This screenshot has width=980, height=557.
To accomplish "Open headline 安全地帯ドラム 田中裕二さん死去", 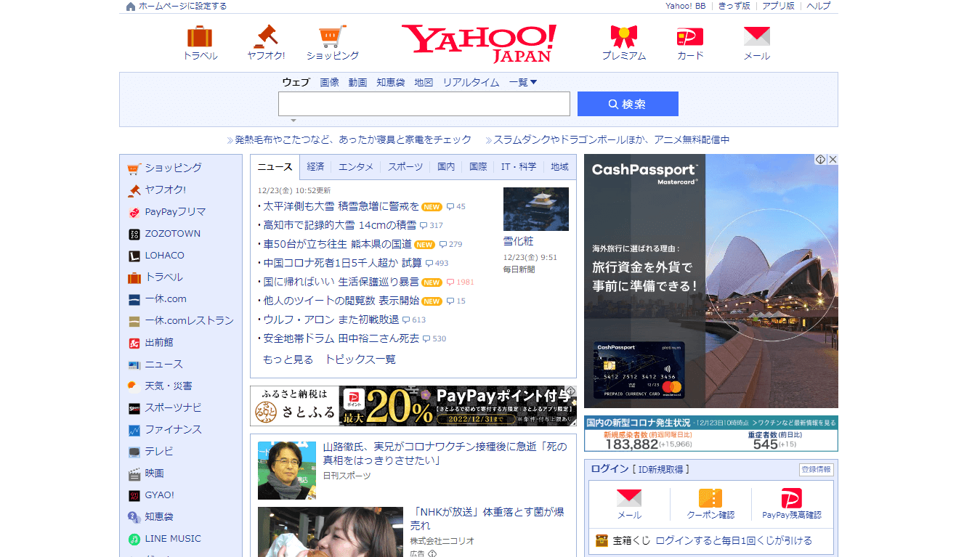I will 341,338.
